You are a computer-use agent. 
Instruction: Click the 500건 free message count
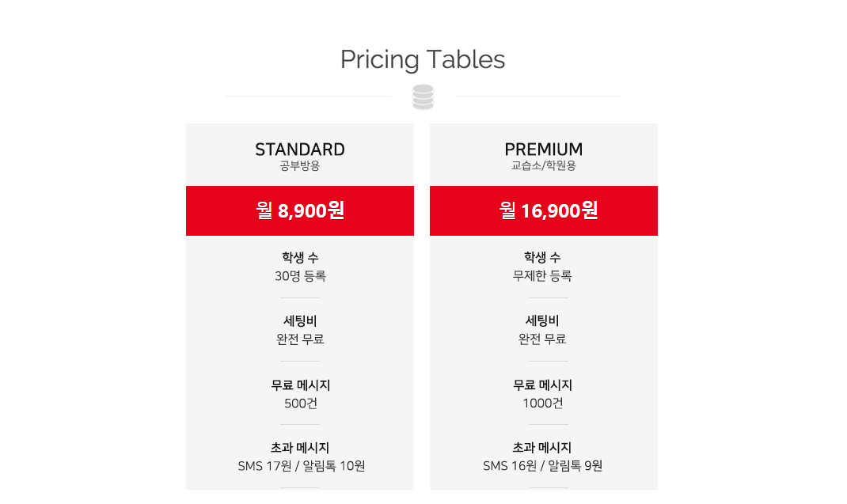pyautogui.click(x=300, y=403)
